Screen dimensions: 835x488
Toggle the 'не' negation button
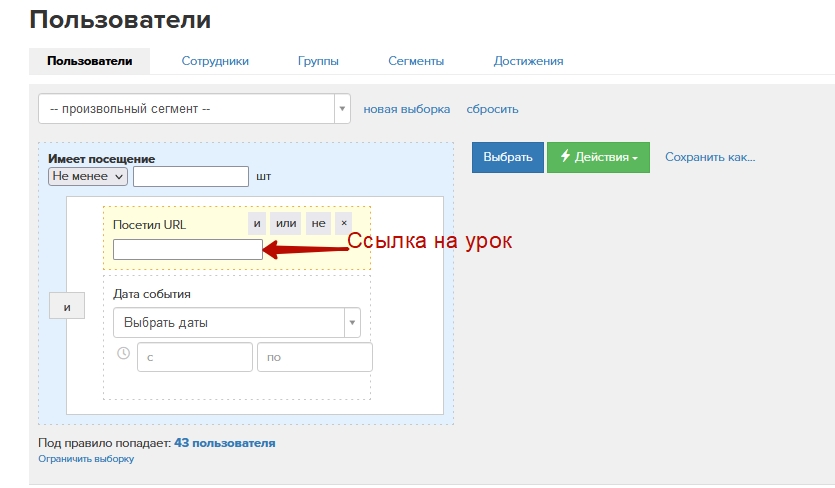tap(318, 223)
